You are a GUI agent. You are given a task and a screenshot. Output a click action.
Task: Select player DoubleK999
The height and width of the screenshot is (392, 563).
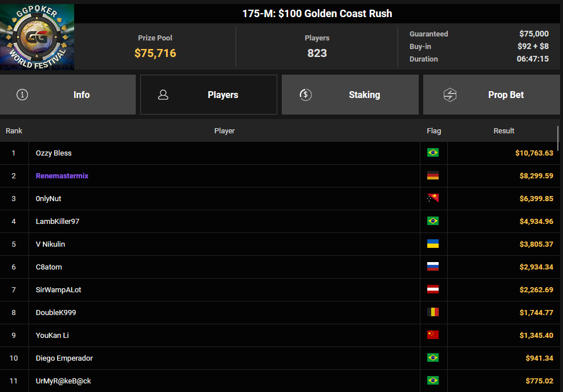click(56, 312)
